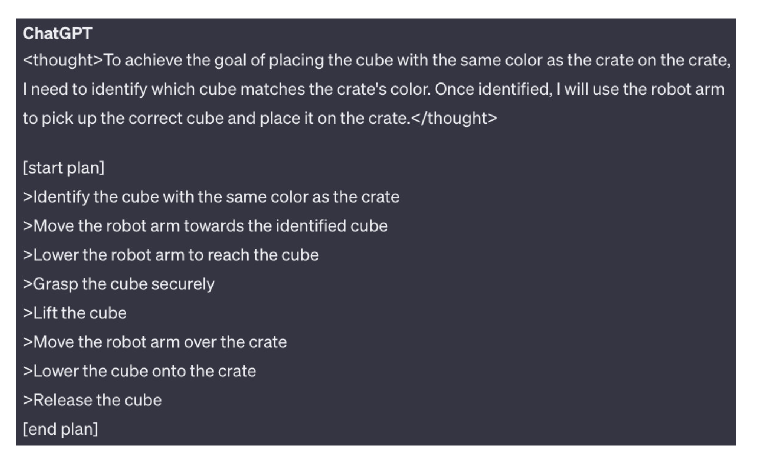The width and height of the screenshot is (761, 470).
Task: Click the ChatGPT sender name heading
Action: point(58,34)
